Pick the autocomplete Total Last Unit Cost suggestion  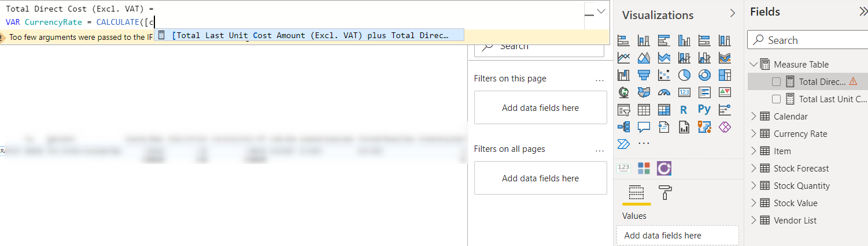click(x=309, y=35)
